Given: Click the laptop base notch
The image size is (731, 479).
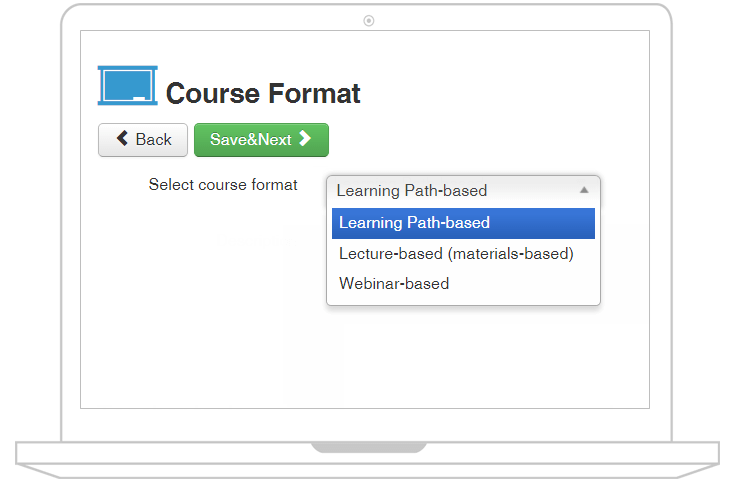Looking at the screenshot, I should pyautogui.click(x=367, y=447).
